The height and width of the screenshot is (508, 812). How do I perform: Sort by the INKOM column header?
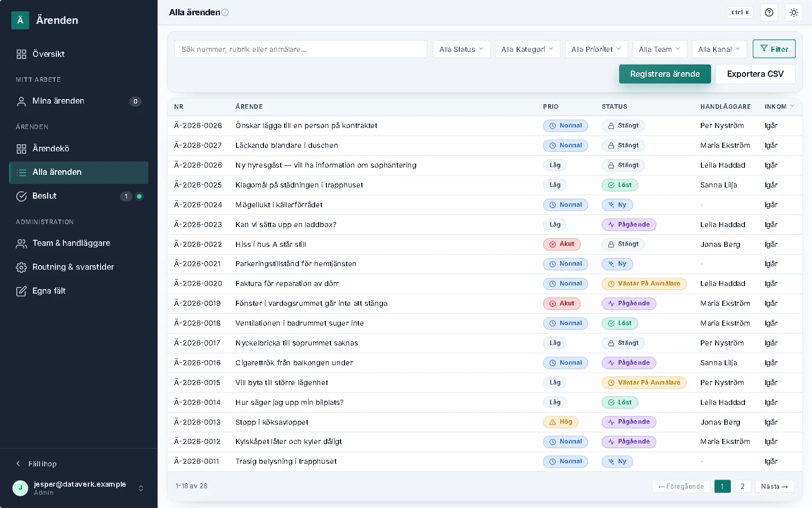click(780, 107)
